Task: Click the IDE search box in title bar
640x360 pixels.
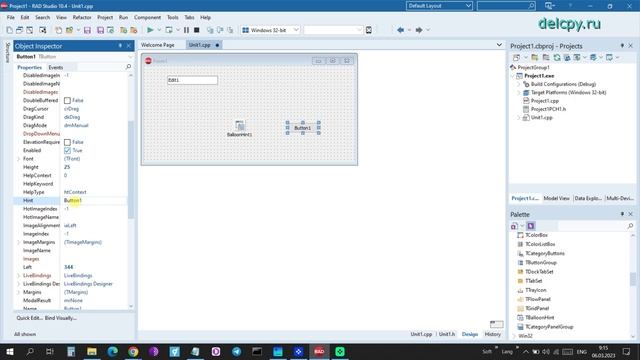Action: (506, 6)
